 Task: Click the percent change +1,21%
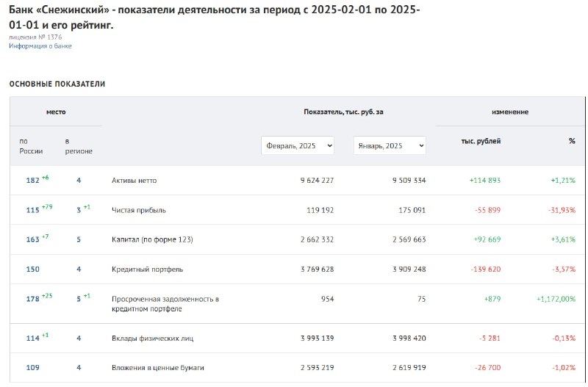point(563,180)
